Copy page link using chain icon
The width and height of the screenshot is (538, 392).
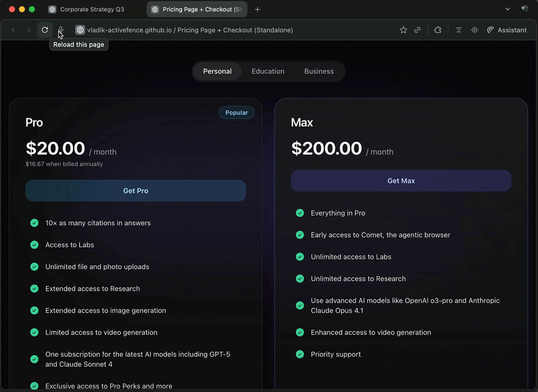tap(417, 30)
